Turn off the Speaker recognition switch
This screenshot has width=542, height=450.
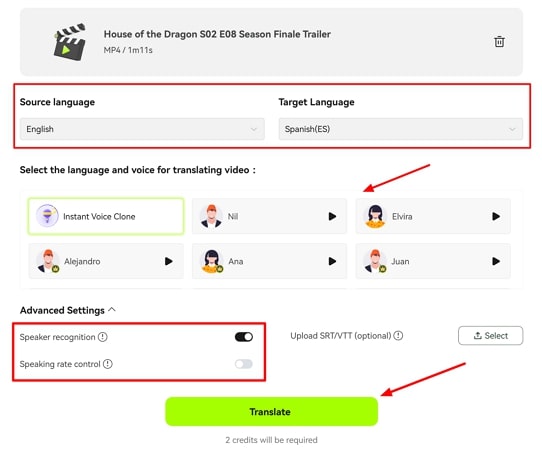click(244, 337)
